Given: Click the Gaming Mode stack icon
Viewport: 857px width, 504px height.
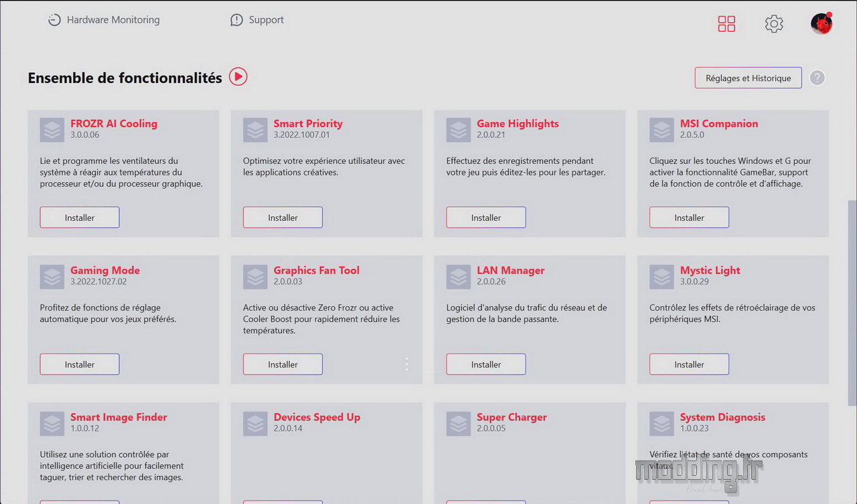Looking at the screenshot, I should pos(52,276).
